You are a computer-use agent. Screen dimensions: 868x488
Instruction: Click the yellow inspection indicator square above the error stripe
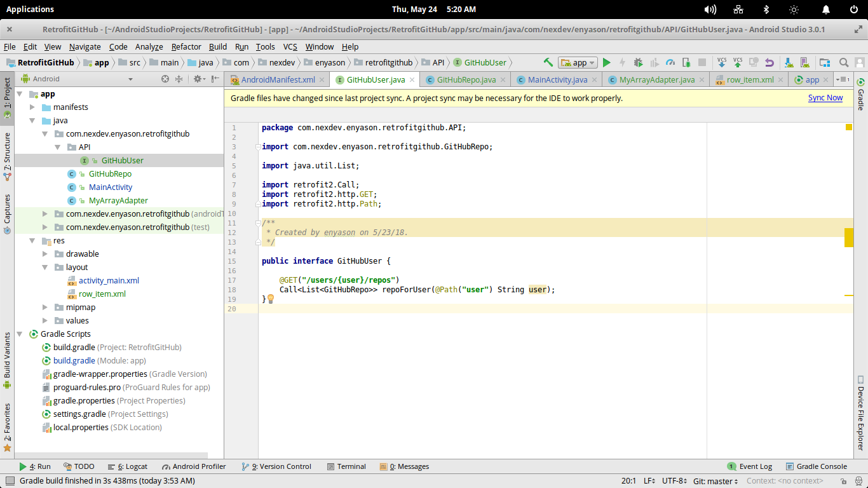click(849, 127)
